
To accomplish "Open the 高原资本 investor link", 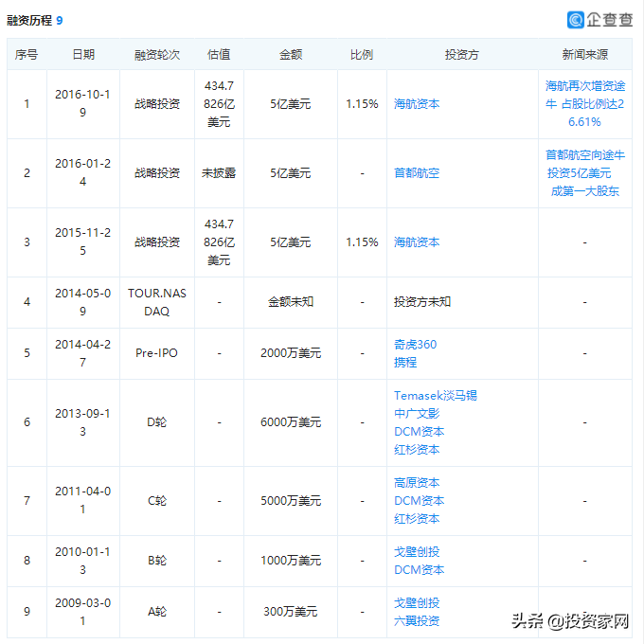I will click(x=417, y=483).
